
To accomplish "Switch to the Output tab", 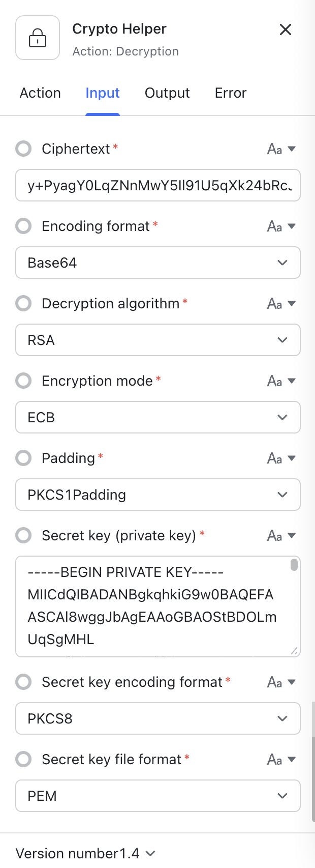I will 167,93.
